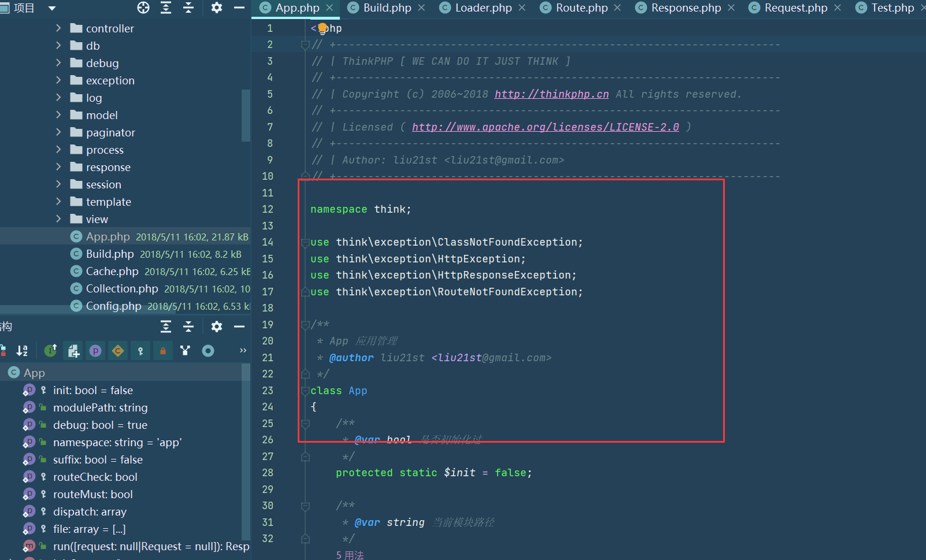Click the '5 用法' usages hint
Image resolution: width=926 pixels, height=560 pixels.
(x=350, y=555)
